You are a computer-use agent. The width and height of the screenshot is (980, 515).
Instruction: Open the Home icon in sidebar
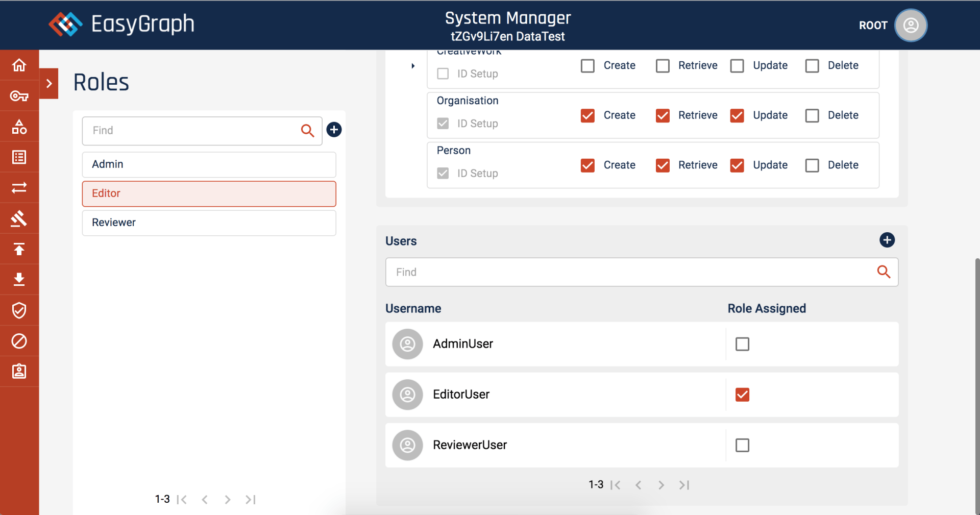point(19,65)
